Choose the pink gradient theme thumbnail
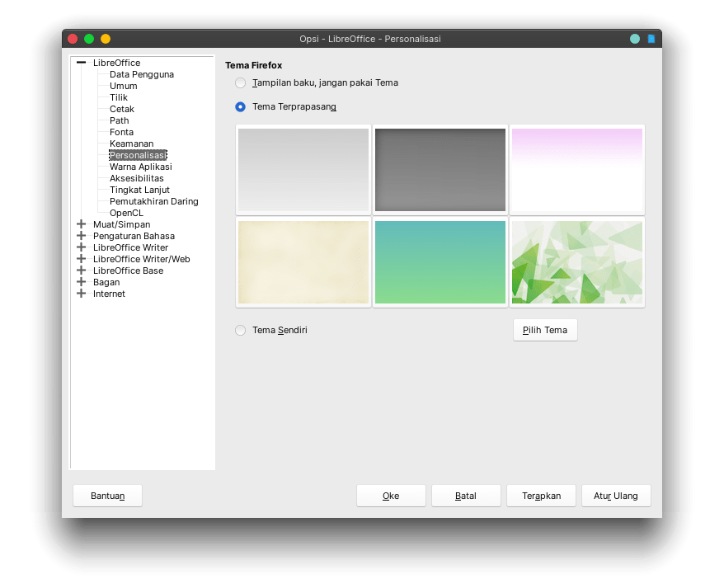This screenshot has height=588, width=724. pos(576,170)
